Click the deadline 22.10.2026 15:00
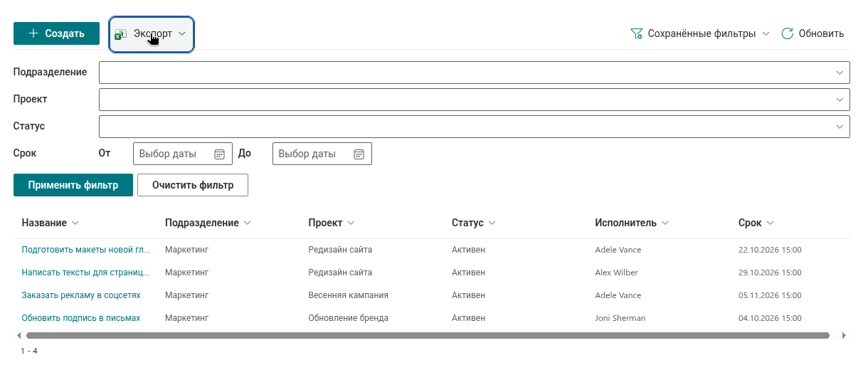Viewport: 868px width, 370px height. pos(771,250)
